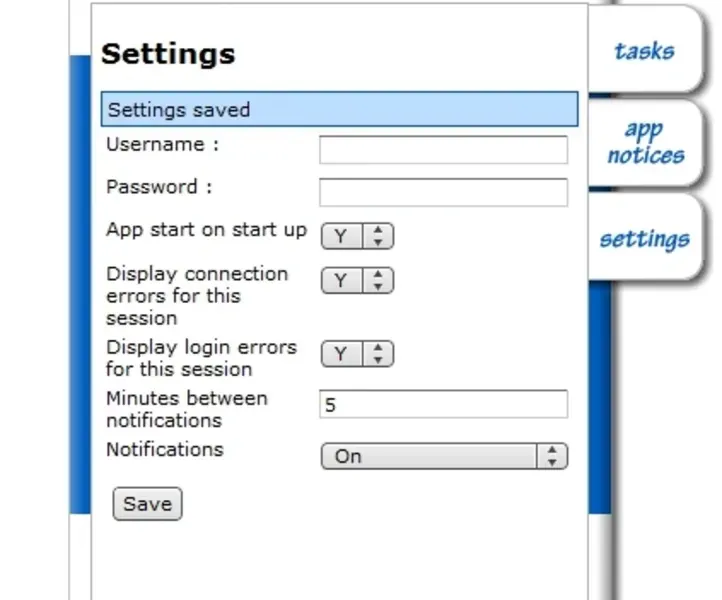
Task: Open the App start on start up dropdown
Action: [x=357, y=236]
